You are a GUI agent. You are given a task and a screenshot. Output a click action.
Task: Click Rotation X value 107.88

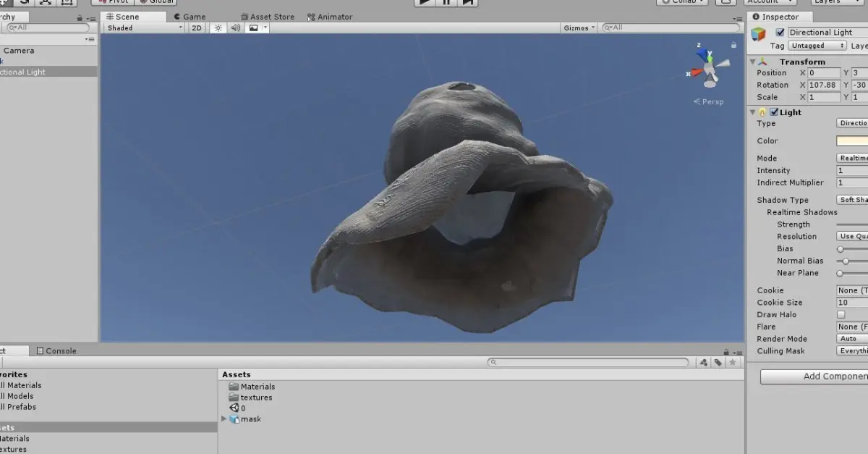[x=824, y=85]
